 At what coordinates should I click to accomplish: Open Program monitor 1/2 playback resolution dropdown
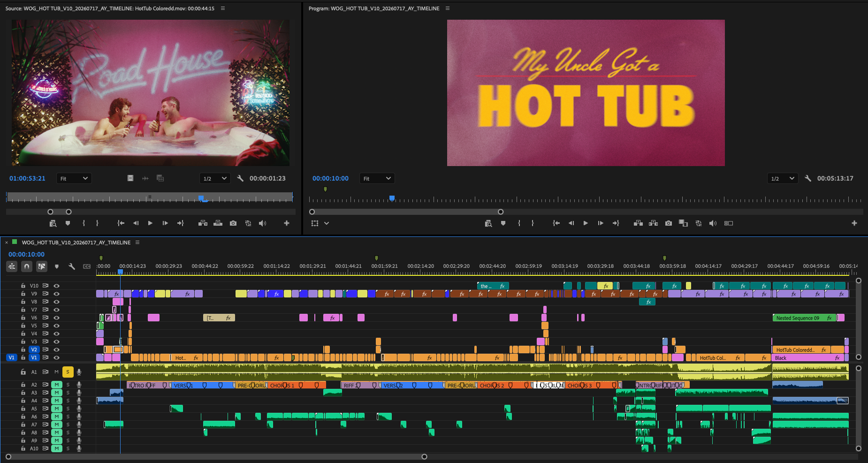click(x=783, y=178)
